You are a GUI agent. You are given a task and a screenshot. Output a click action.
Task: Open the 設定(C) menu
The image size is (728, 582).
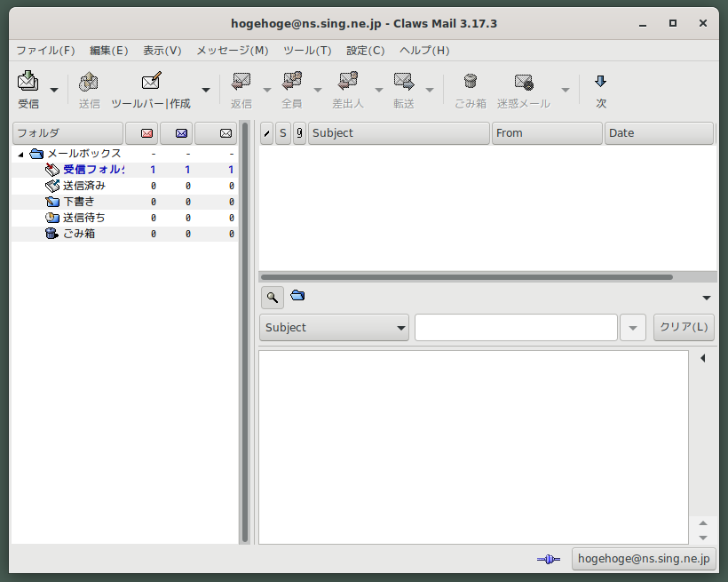(366, 51)
